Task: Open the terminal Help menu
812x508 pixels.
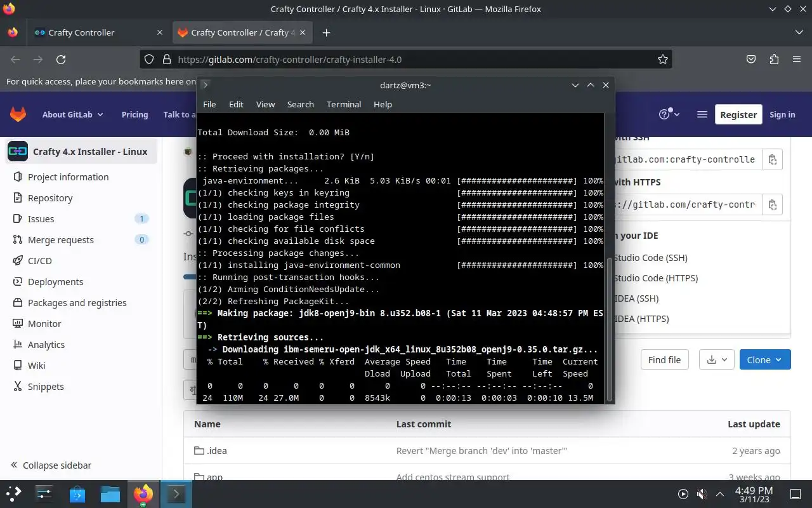Action: pyautogui.click(x=383, y=104)
